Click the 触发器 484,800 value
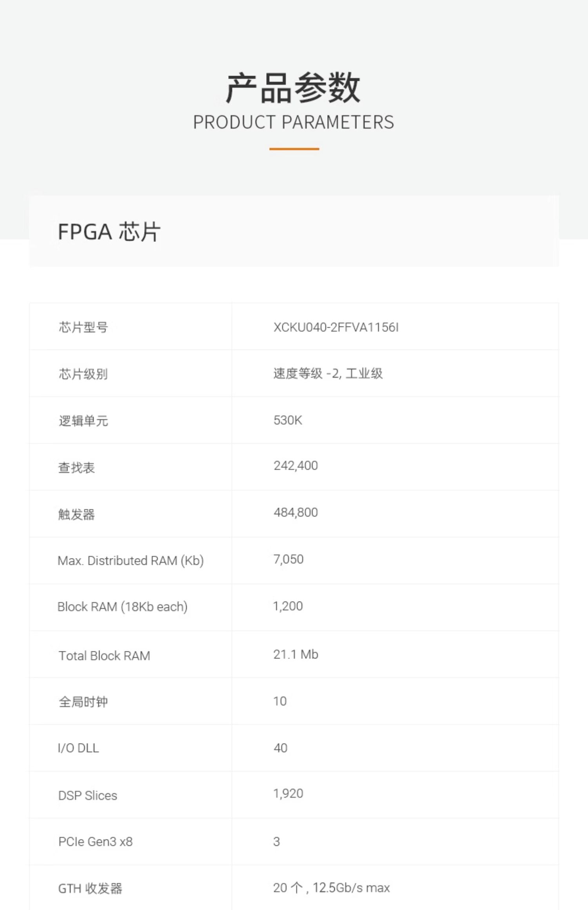The width and height of the screenshot is (588, 910). click(x=296, y=512)
